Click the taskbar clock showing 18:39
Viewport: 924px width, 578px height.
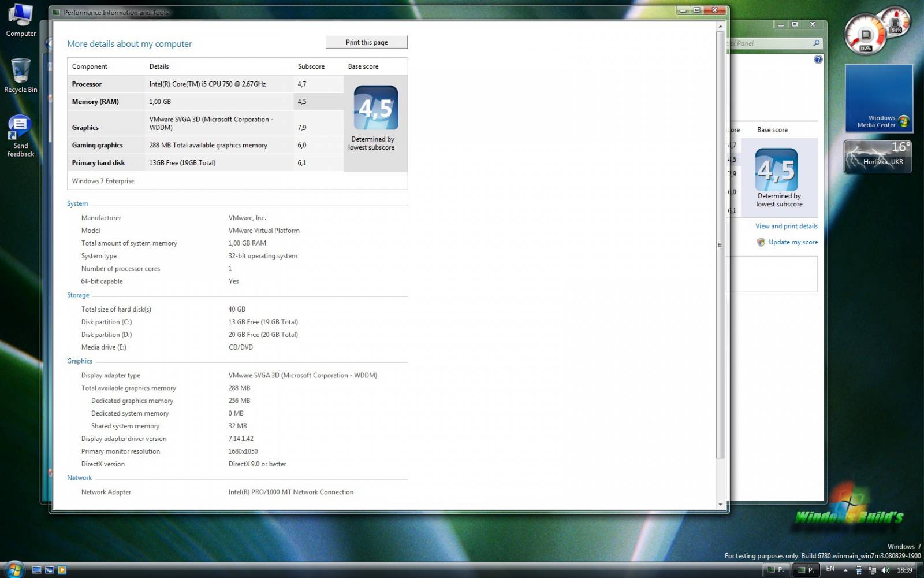905,570
